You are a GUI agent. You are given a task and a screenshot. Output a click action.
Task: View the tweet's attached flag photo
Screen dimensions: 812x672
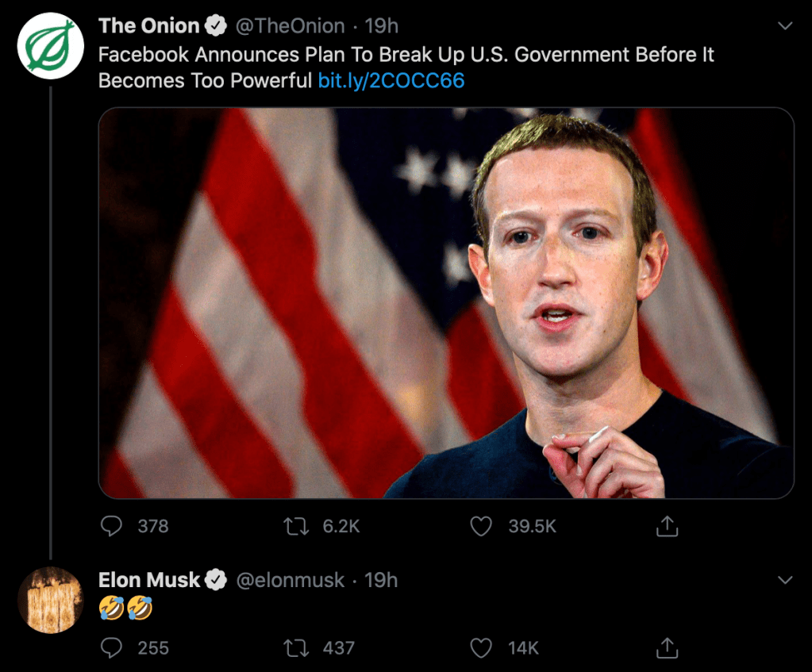tap(445, 302)
